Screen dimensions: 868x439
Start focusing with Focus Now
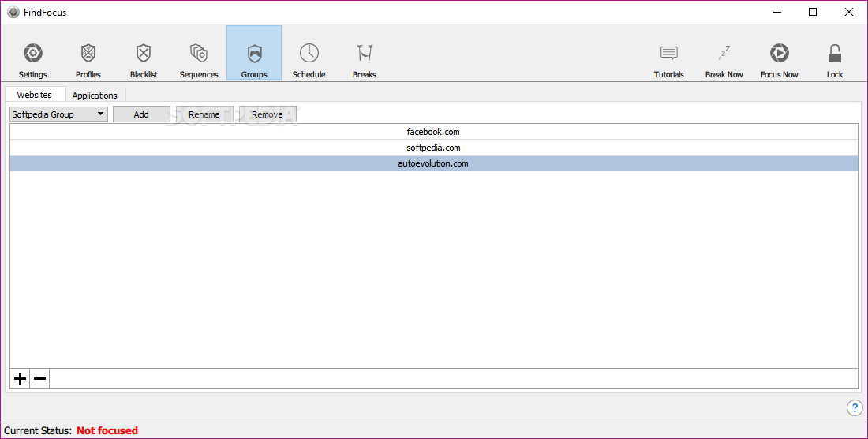pyautogui.click(x=780, y=60)
